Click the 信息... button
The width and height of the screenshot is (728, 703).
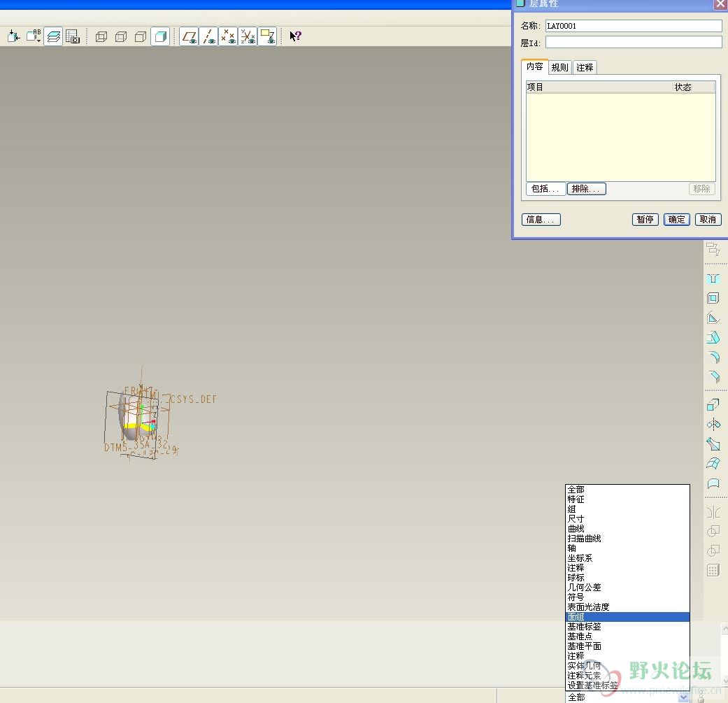click(x=541, y=219)
